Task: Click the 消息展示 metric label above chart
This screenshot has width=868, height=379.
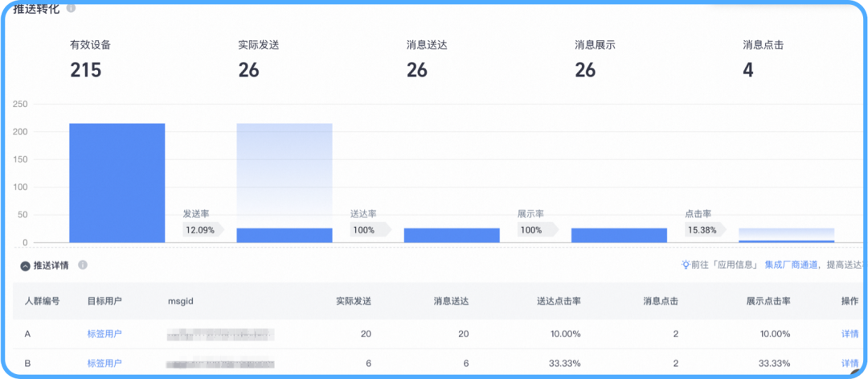Action: click(x=595, y=45)
